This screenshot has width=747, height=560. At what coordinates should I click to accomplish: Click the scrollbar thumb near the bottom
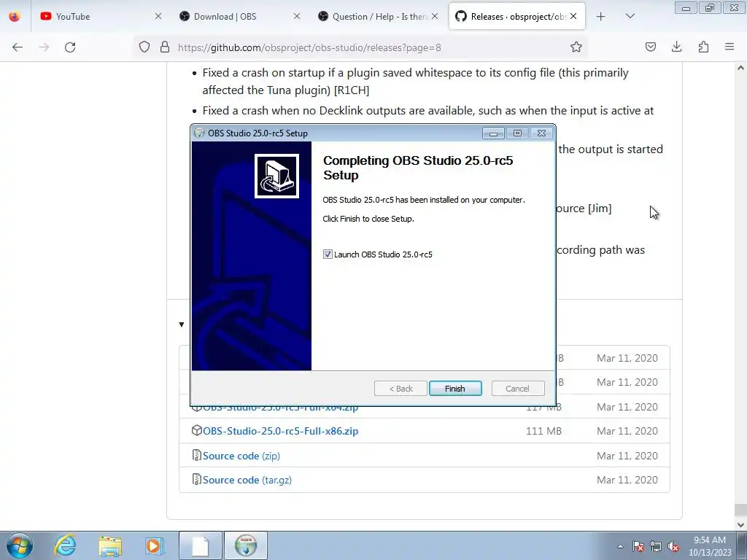pos(741,511)
